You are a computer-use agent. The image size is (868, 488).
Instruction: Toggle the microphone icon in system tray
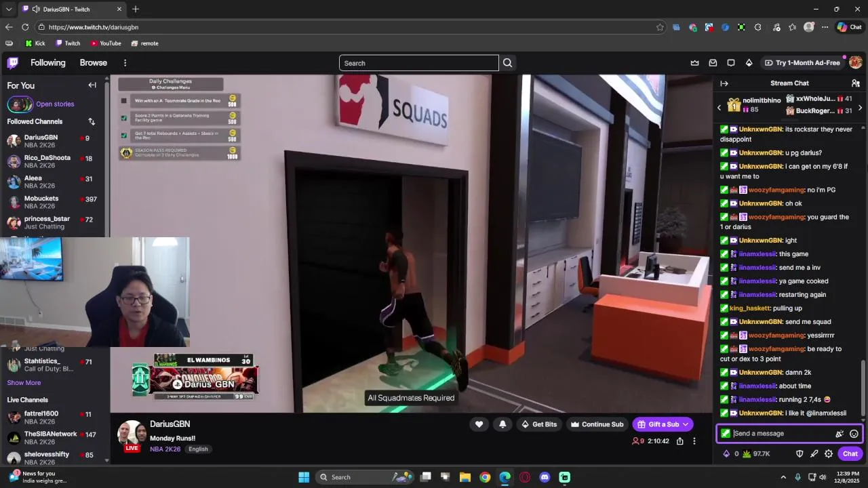click(797, 477)
